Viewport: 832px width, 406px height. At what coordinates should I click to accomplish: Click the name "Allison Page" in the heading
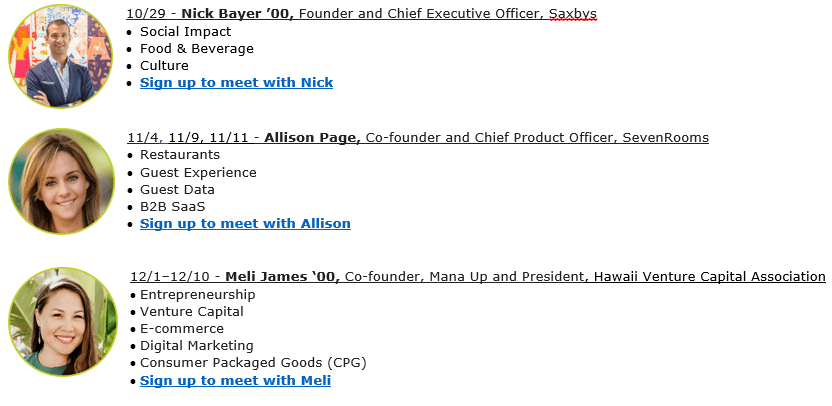312,137
